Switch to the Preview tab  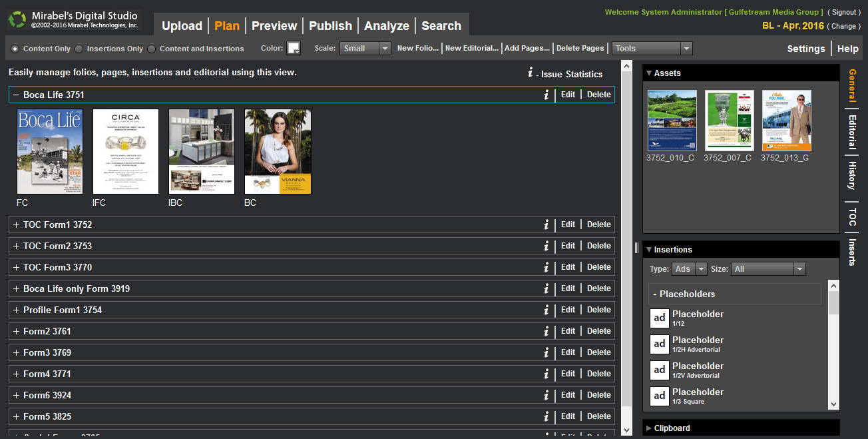click(x=274, y=25)
